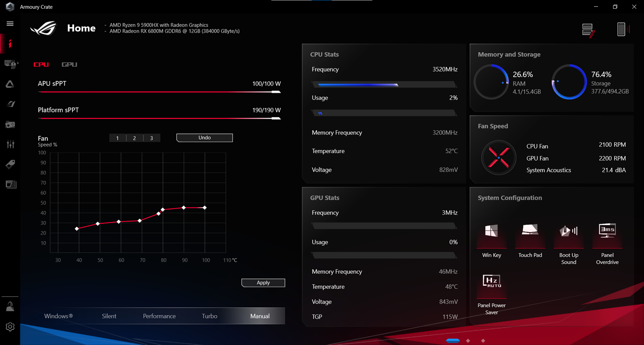Click the GPU Stats heading
The image size is (644, 345).
[324, 198]
